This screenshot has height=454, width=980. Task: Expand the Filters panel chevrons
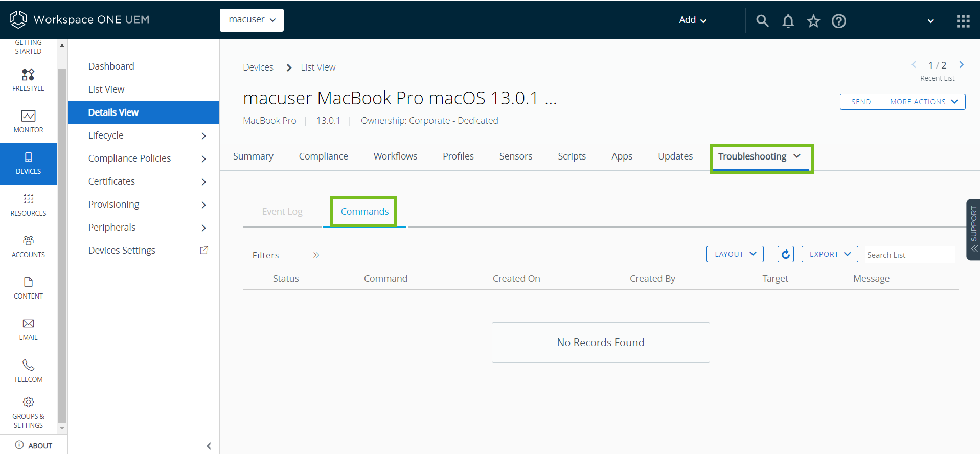click(x=316, y=255)
